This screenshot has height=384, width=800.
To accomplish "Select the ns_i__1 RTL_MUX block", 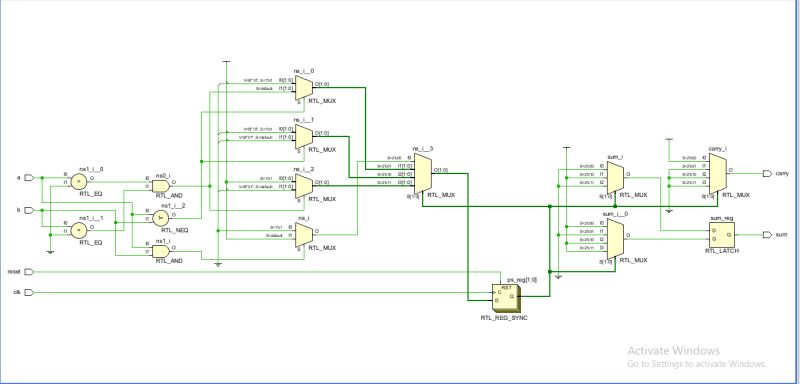I will point(304,137).
